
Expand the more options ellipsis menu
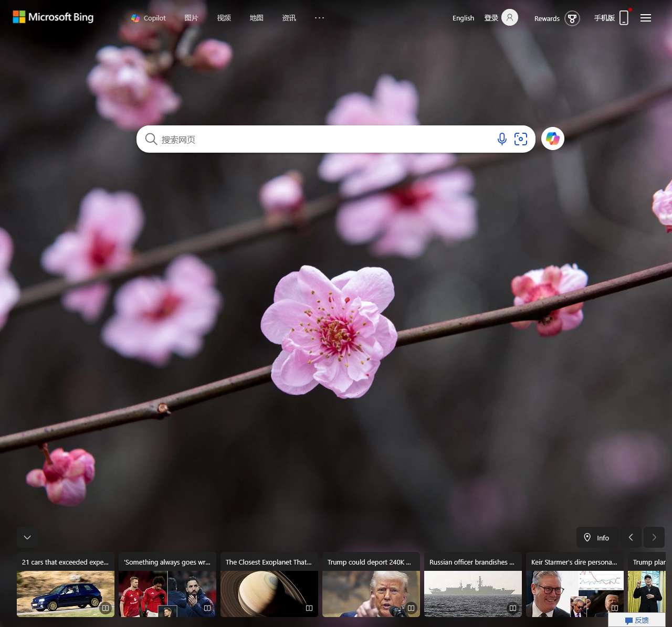(319, 18)
